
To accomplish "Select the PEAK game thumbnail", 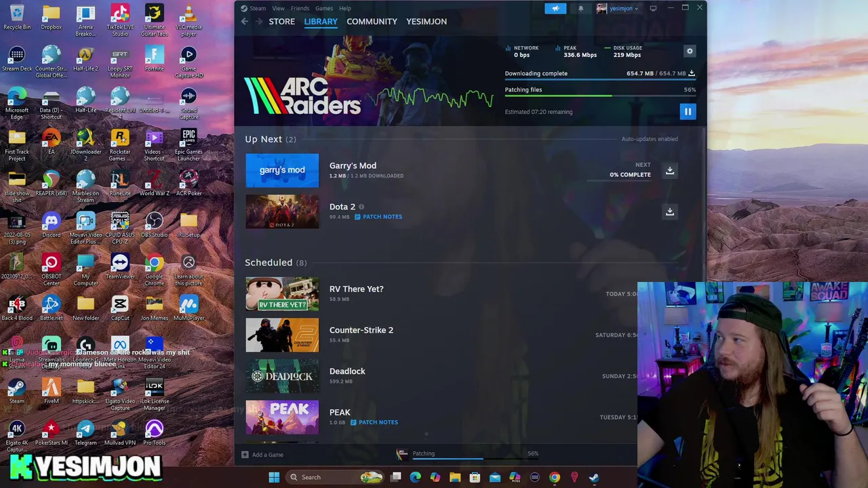I will pyautogui.click(x=282, y=417).
